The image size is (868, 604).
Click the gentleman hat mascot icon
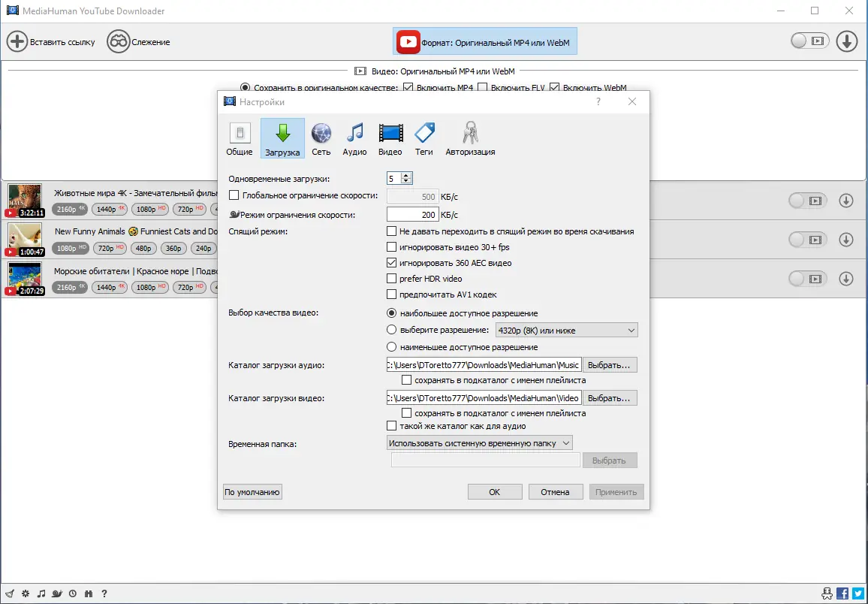[x=827, y=593]
